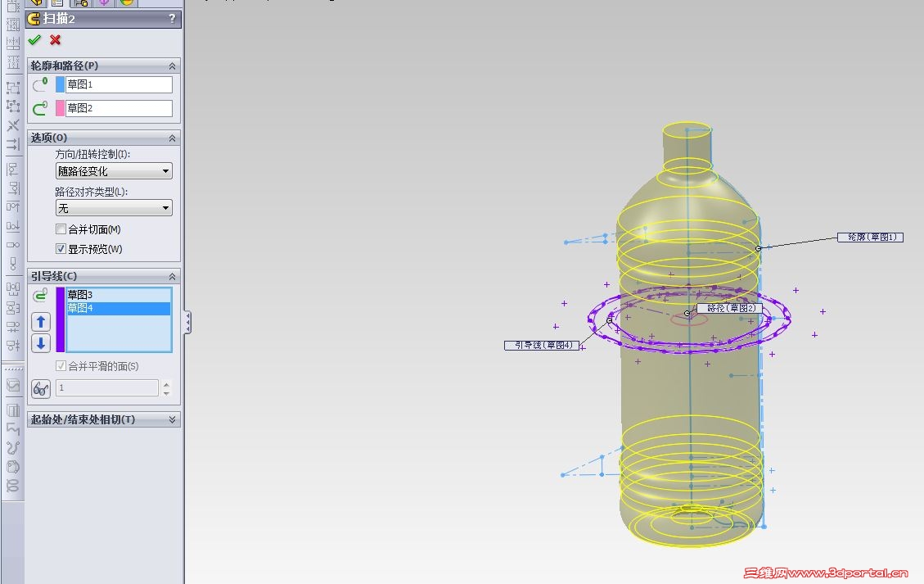This screenshot has height=584, width=924.
Task: Click the 引导线(草图4) callout in viewport
Action: (542, 345)
